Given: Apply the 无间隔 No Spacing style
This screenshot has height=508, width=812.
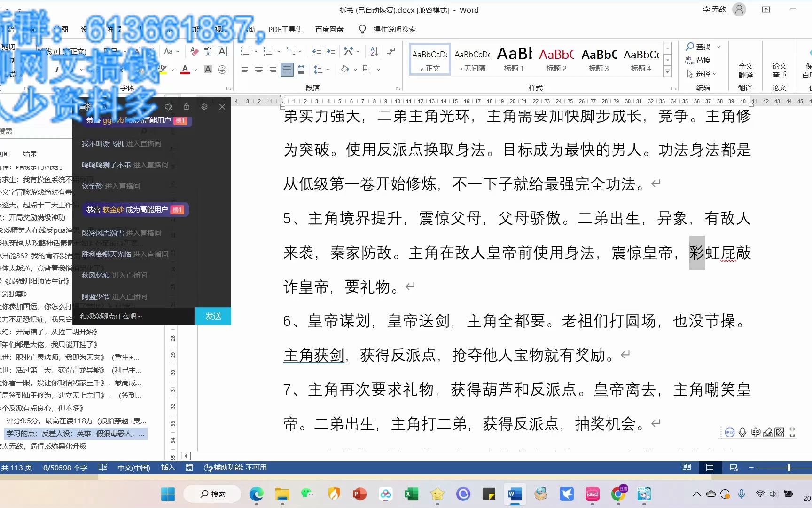Looking at the screenshot, I should pyautogui.click(x=472, y=60).
